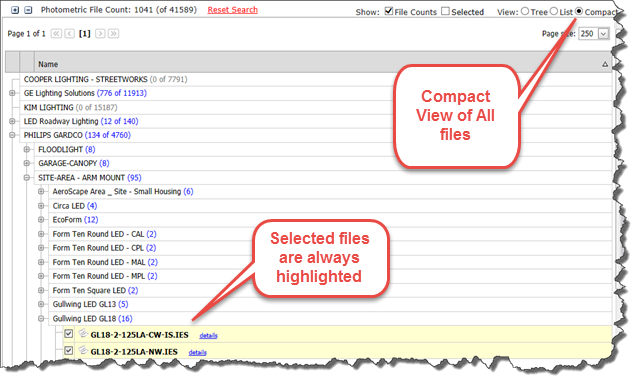This screenshot has height=384, width=640.
Task: Sort by the Name column header
Action: tap(48, 64)
